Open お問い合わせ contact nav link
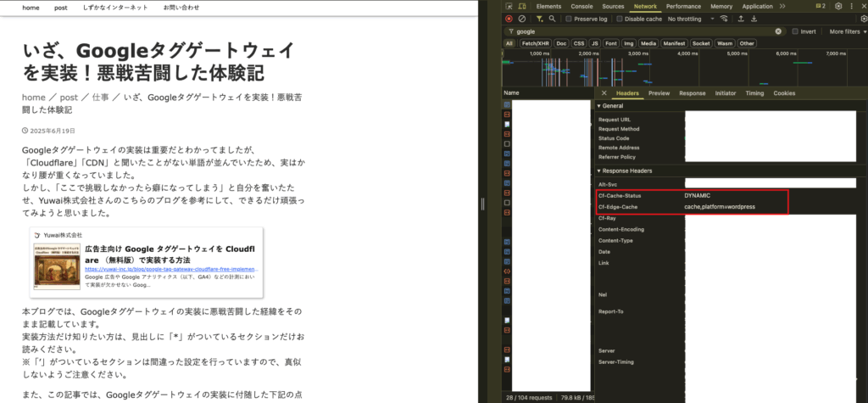868x403 pixels. pyautogui.click(x=181, y=8)
